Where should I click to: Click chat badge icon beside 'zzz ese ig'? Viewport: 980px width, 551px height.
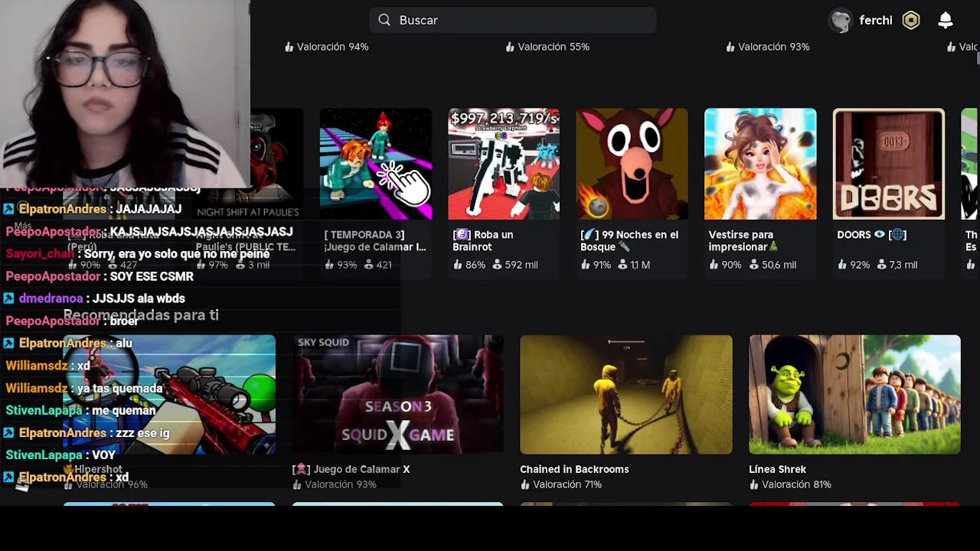tap(8, 432)
